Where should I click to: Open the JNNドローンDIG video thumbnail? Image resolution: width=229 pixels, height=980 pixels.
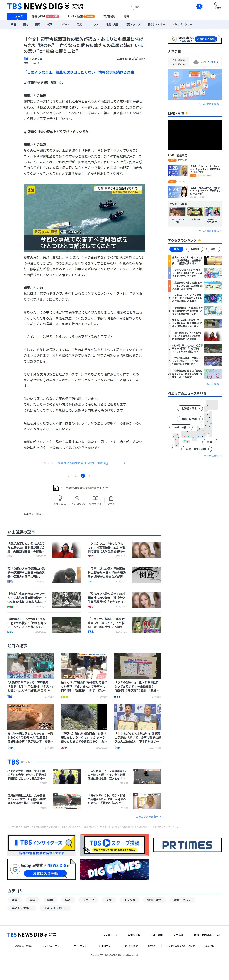click(x=177, y=212)
